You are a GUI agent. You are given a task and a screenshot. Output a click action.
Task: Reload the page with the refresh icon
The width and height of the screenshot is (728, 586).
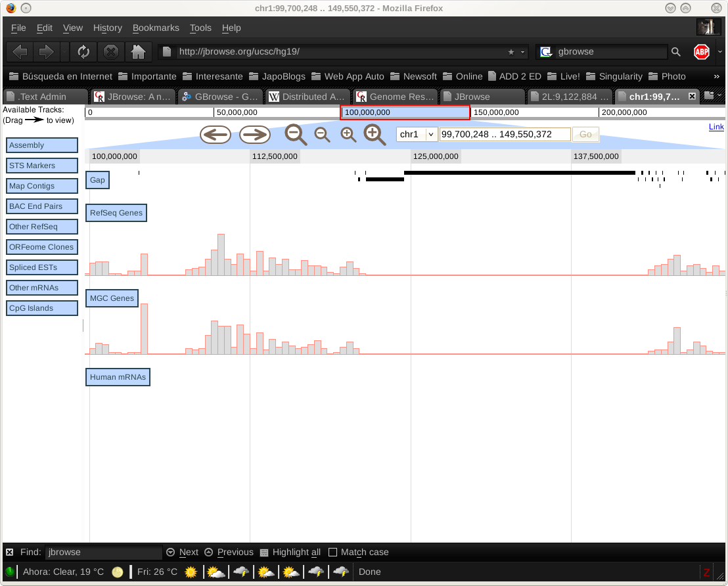point(83,52)
